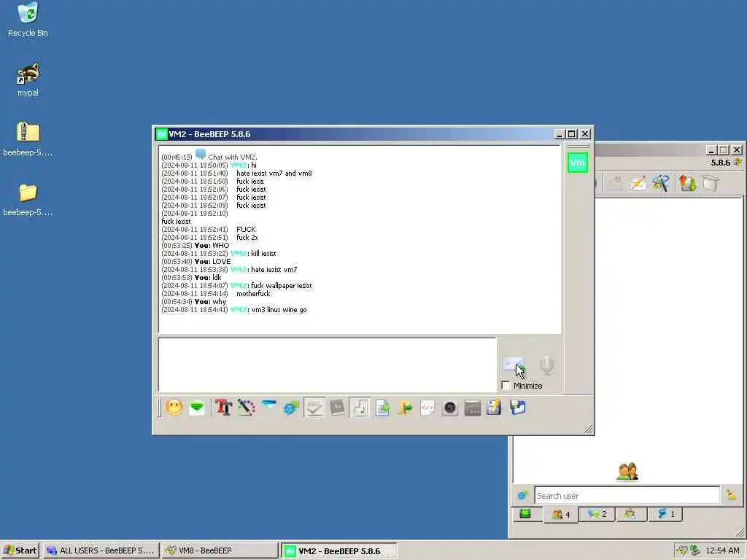
Task: Click the grayed-out user icon in main window
Action: point(615,183)
